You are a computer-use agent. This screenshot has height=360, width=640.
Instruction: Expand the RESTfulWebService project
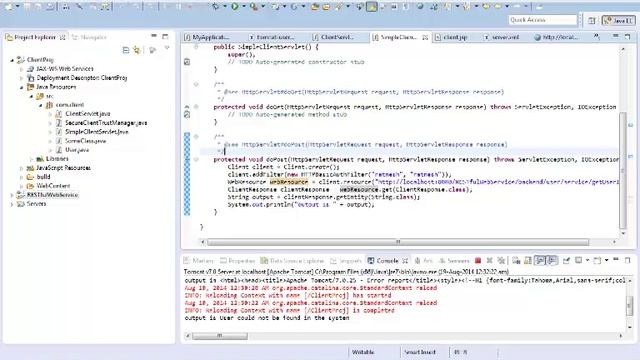[12, 195]
